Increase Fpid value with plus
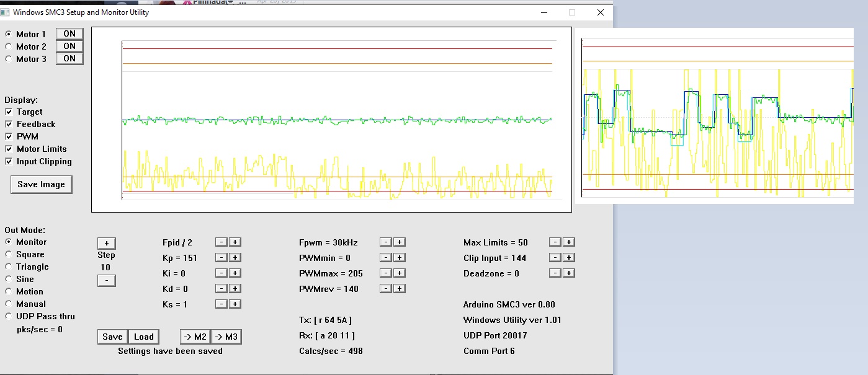 pos(235,242)
